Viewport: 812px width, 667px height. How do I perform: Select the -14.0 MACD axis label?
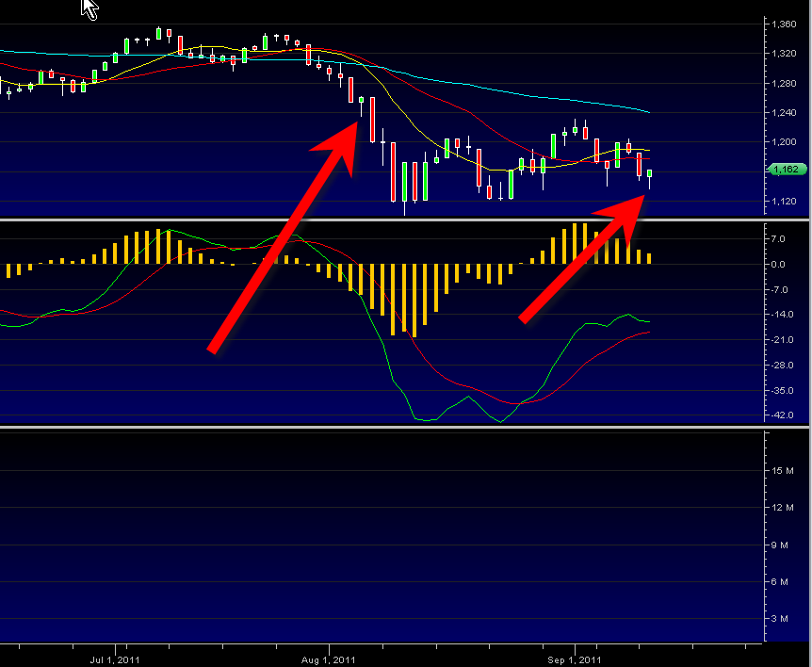782,315
